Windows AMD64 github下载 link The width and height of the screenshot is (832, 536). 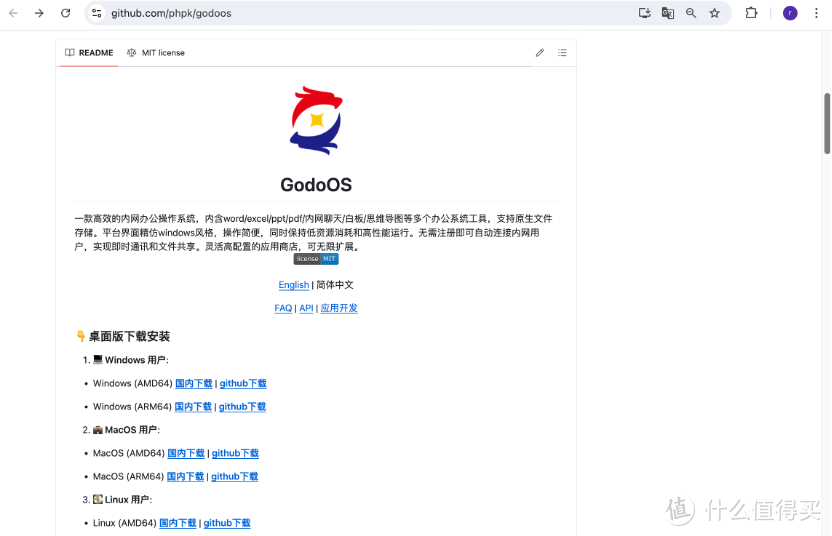tap(243, 383)
